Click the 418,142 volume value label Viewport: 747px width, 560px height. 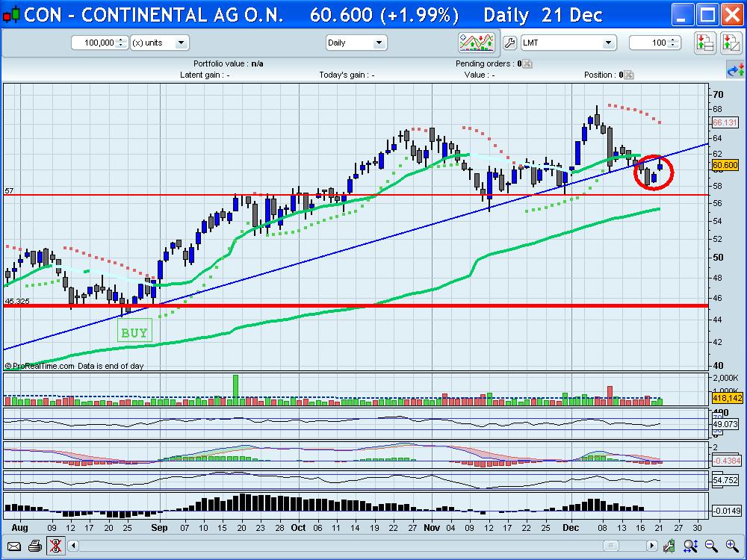(727, 398)
